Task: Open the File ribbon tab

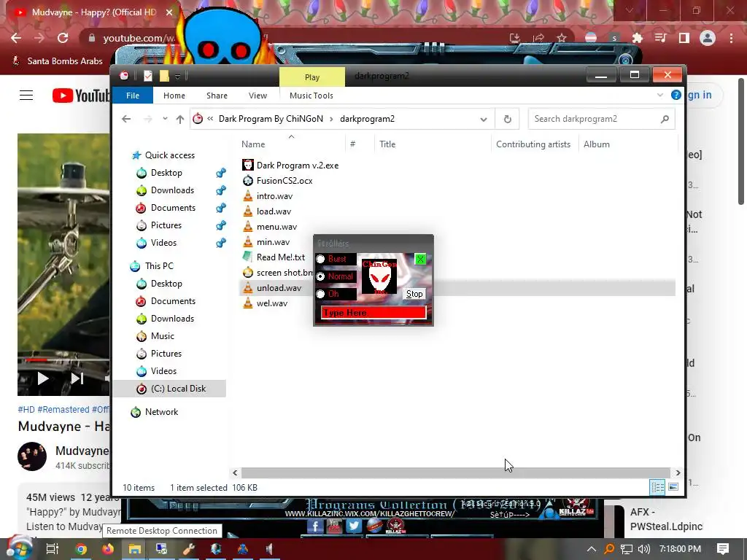Action: coord(133,96)
